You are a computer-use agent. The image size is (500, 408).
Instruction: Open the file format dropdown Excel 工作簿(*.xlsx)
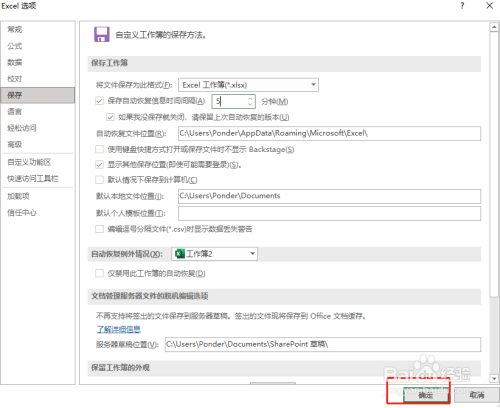coord(248,85)
